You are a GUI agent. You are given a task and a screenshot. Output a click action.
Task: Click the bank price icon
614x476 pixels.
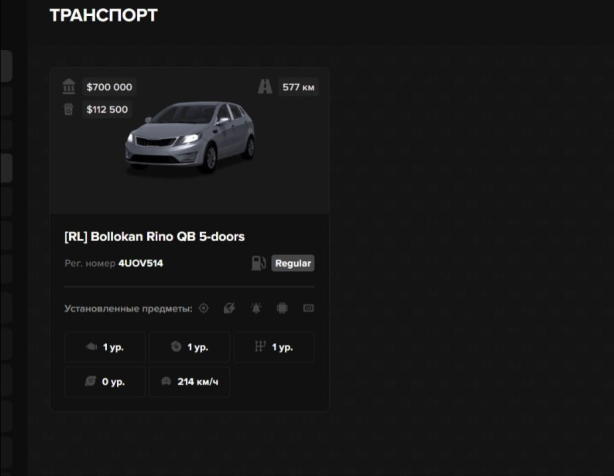click(x=69, y=87)
